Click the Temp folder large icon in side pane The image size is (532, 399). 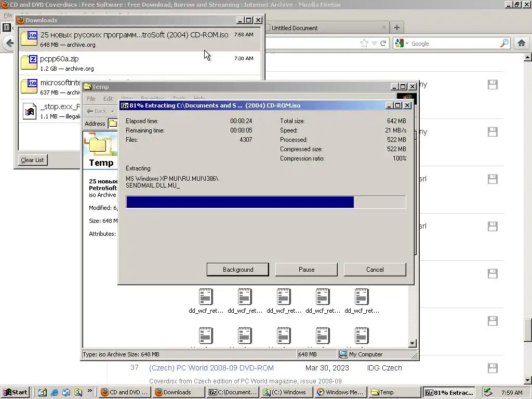tap(98, 144)
